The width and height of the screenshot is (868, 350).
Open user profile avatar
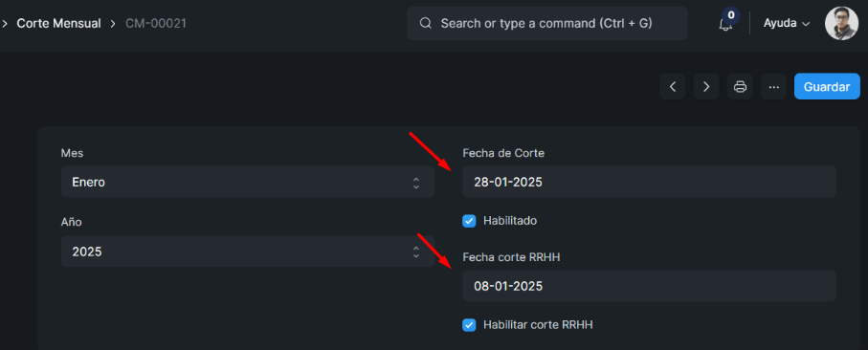pos(841,23)
